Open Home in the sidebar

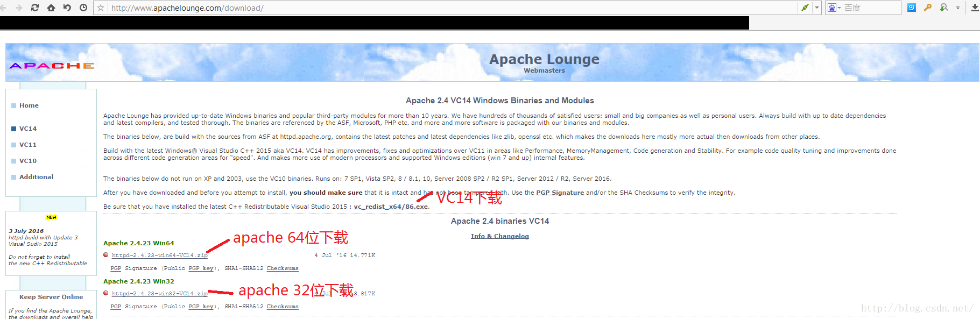29,105
